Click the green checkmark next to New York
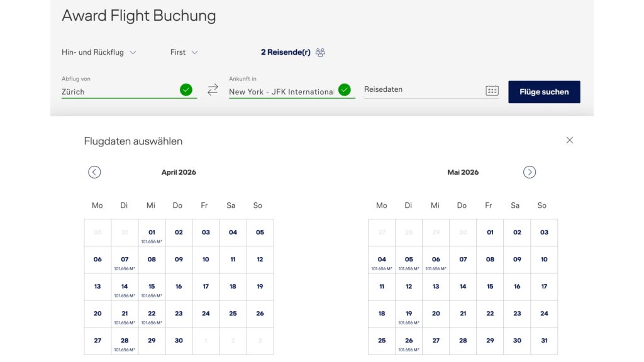The width and height of the screenshot is (644, 362). pos(344,90)
